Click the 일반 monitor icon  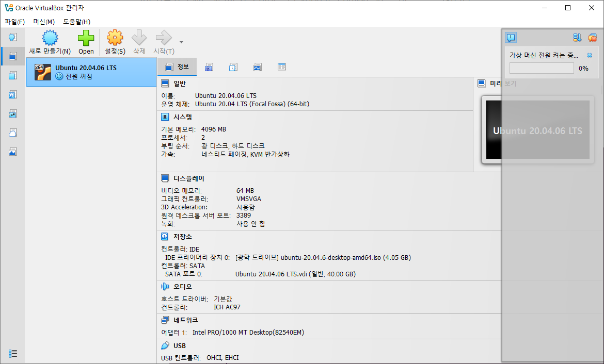pyautogui.click(x=165, y=84)
